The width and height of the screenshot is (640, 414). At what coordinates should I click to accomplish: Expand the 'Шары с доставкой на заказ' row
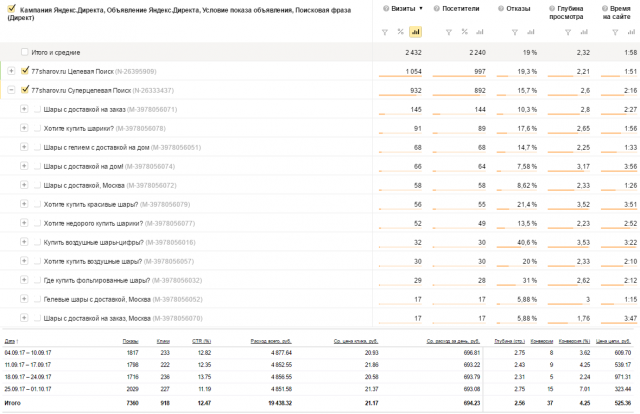pos(22,109)
